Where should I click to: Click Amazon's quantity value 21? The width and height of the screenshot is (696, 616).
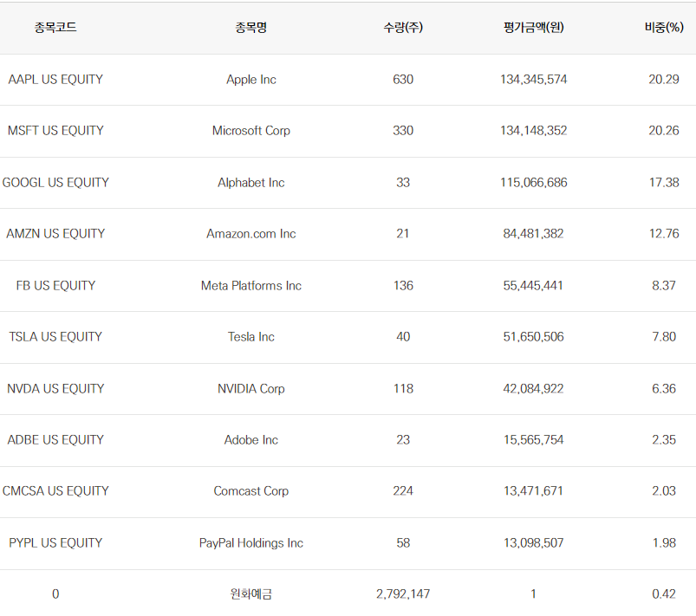[403, 233]
